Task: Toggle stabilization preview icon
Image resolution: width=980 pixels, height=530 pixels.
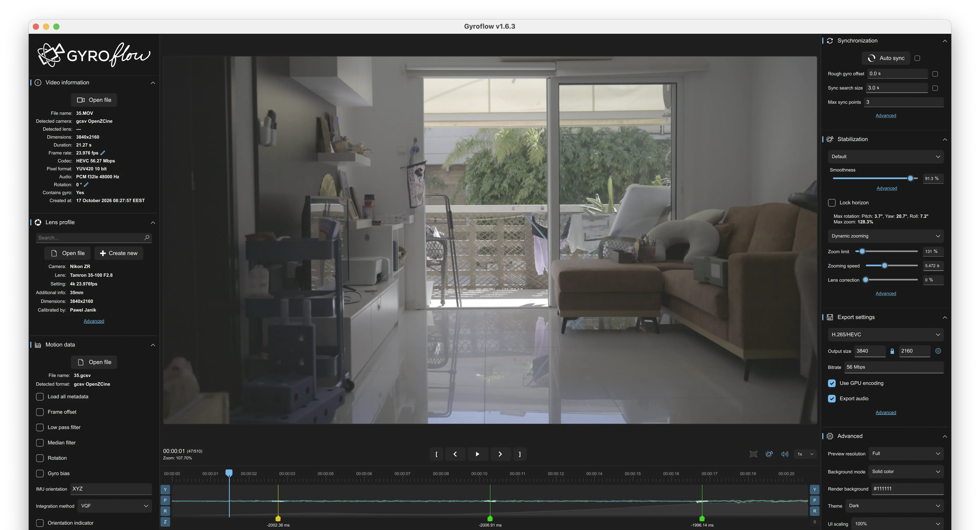Action: pos(769,454)
